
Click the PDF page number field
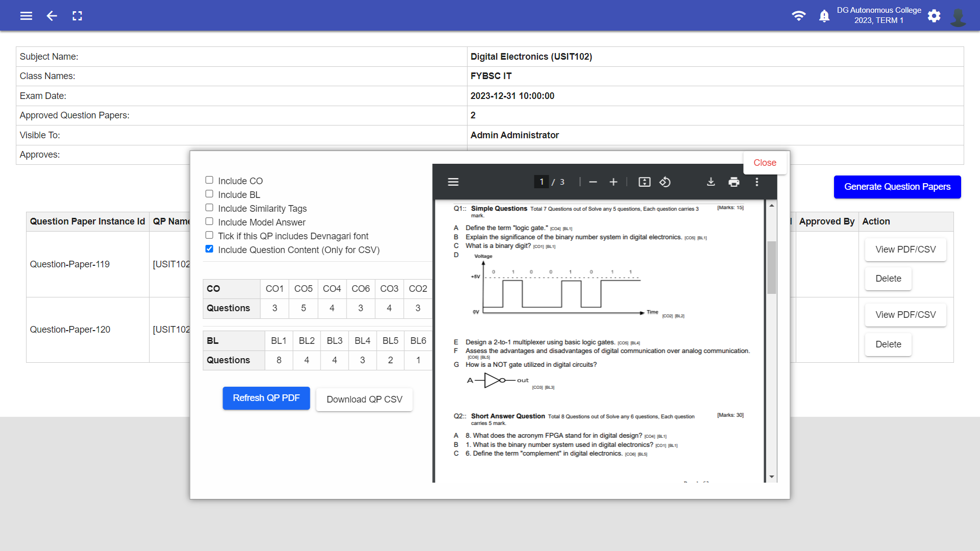[542, 182]
